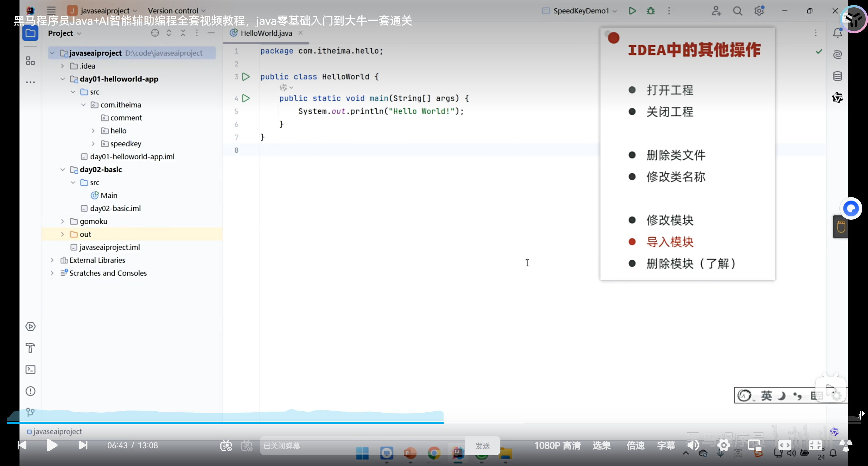The height and width of the screenshot is (466, 868).
Task: Open the Structure tool window icon
Action: [x=30, y=61]
